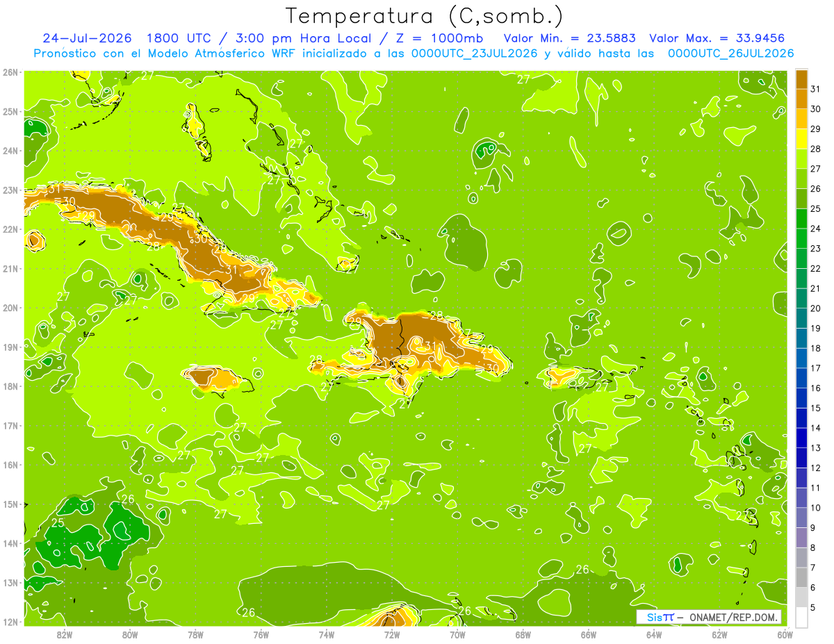Click the "64W" longitude axis label
This screenshot has width=834, height=644.
(654, 634)
